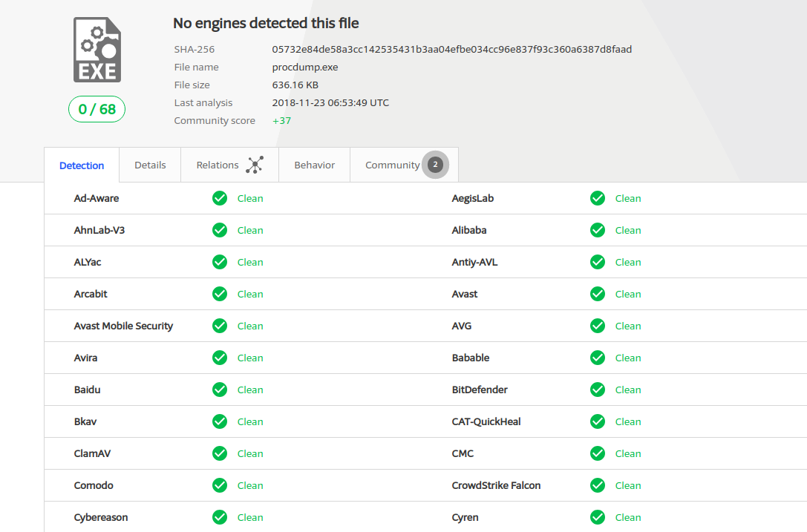Click the Babable engine name
807x532 pixels.
(471, 358)
